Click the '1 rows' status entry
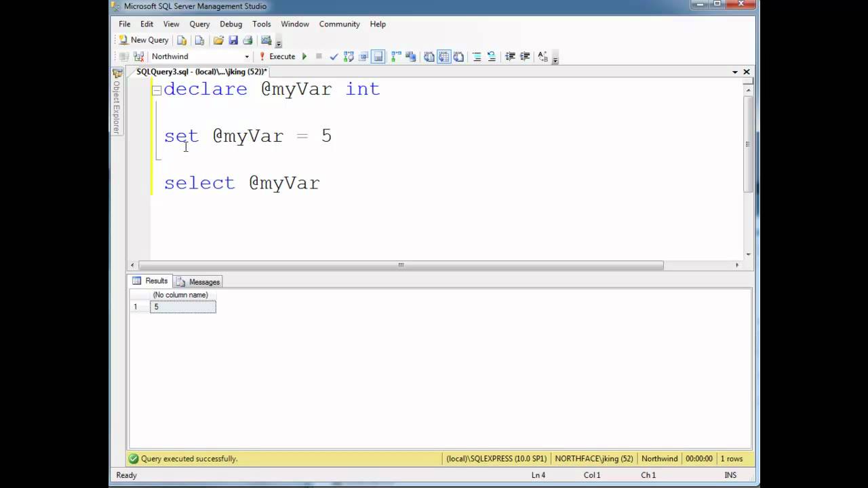Image resolution: width=868 pixels, height=488 pixels. (732, 459)
